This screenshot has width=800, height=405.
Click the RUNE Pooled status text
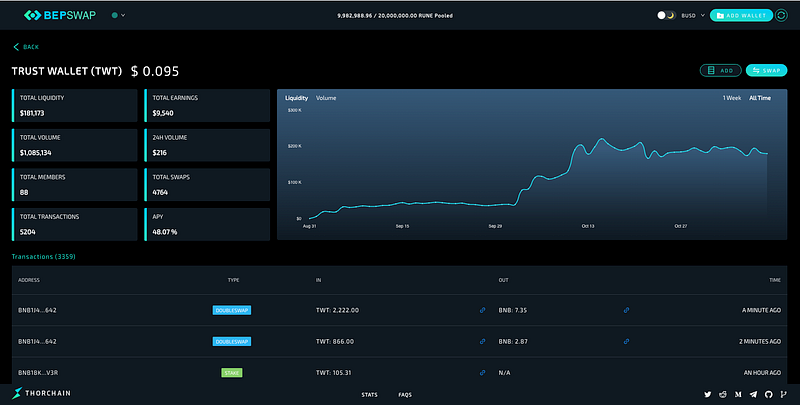click(x=395, y=15)
